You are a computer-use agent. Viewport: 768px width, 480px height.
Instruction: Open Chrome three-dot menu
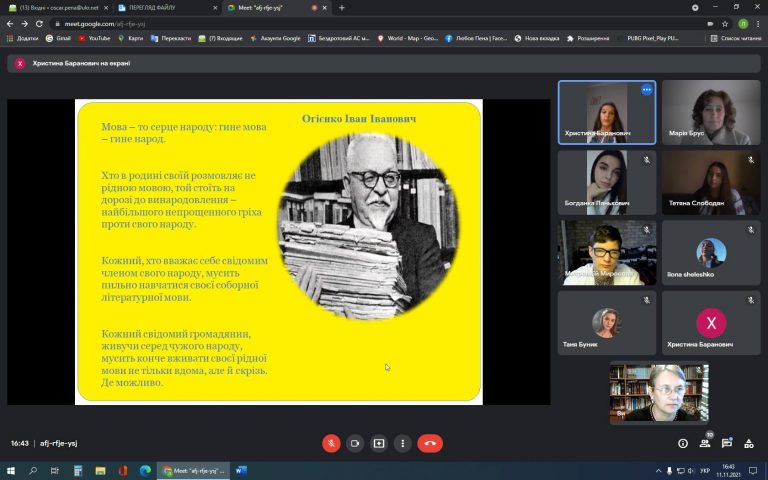[x=758, y=24]
